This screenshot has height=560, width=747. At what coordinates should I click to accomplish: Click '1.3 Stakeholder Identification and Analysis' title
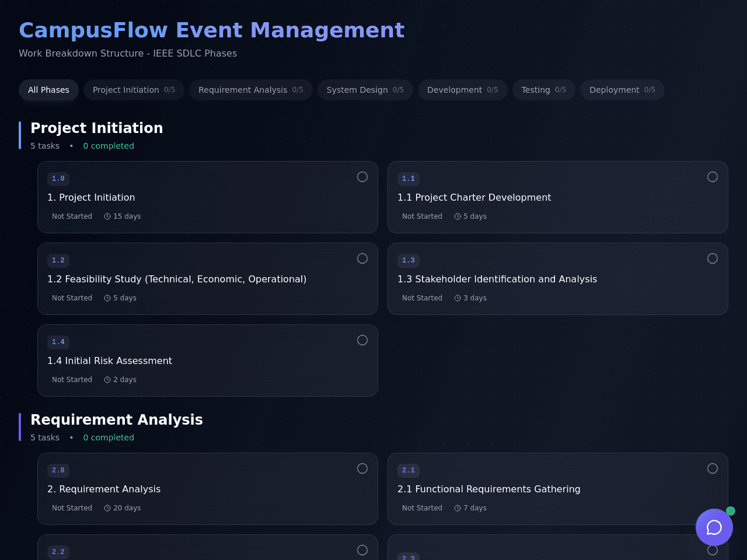497,279
